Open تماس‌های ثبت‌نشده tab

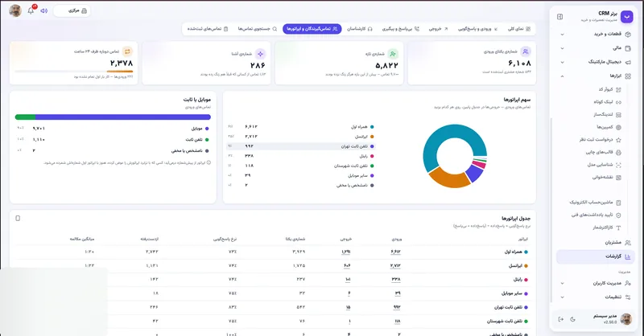pos(208,29)
